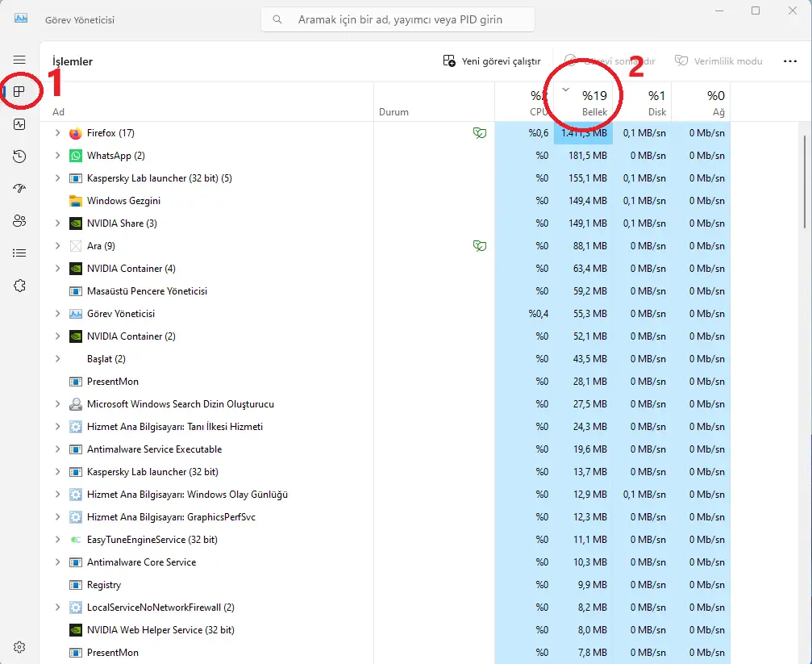
Task: Open the Startup apps icon in sidebar
Action: coord(19,189)
